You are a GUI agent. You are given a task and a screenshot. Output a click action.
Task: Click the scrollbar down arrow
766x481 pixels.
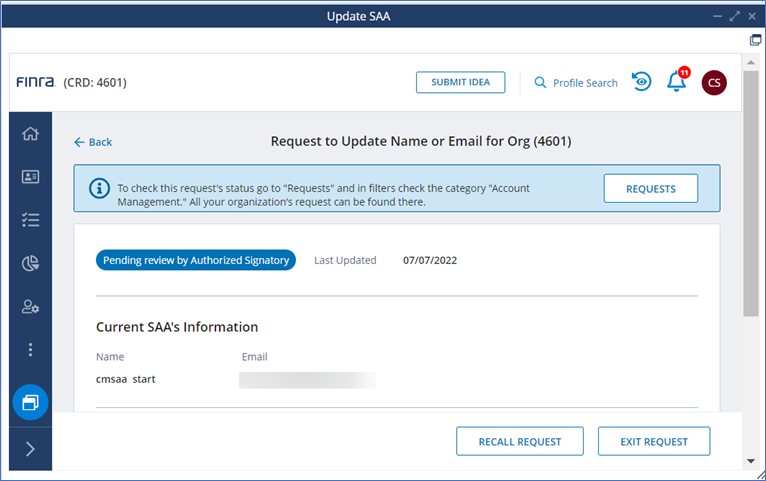(751, 461)
